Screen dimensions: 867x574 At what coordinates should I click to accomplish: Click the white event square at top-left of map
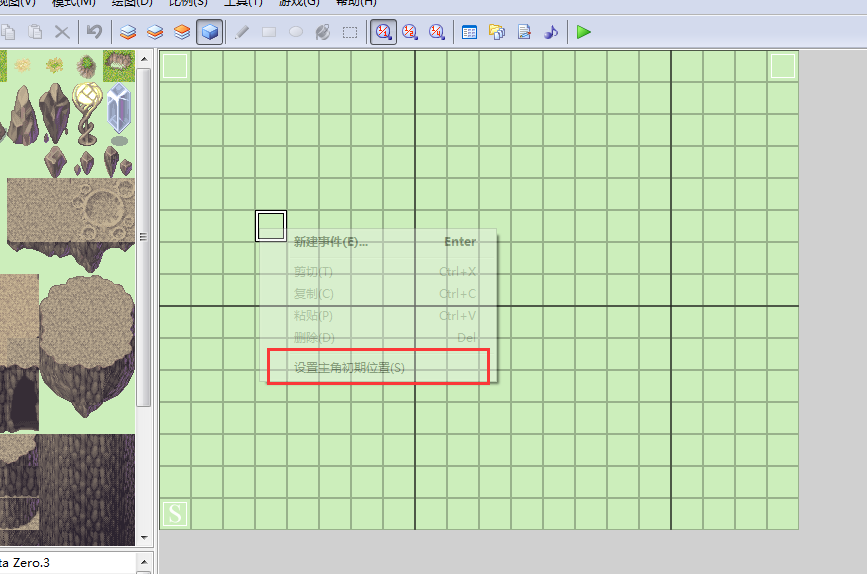coord(175,66)
